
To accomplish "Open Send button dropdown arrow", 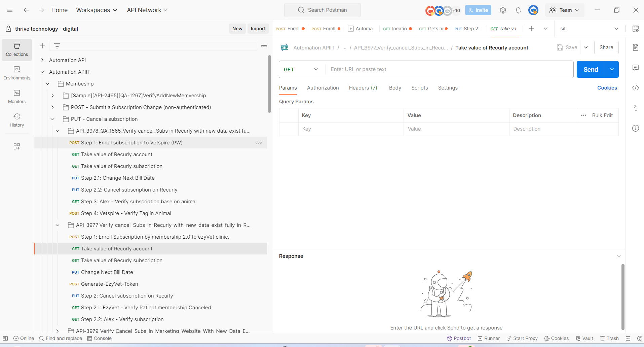I will 612,69.
